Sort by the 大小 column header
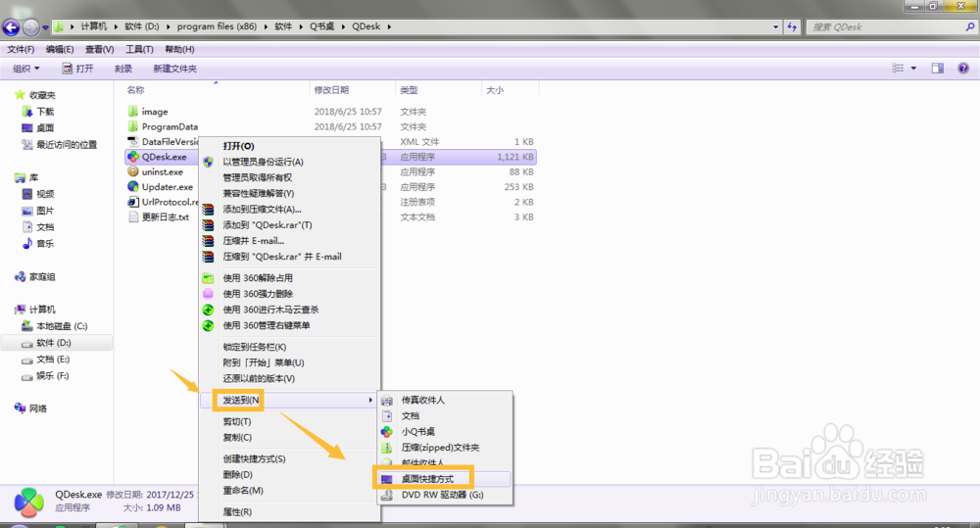Image resolution: width=980 pixels, height=528 pixels. pos(494,90)
